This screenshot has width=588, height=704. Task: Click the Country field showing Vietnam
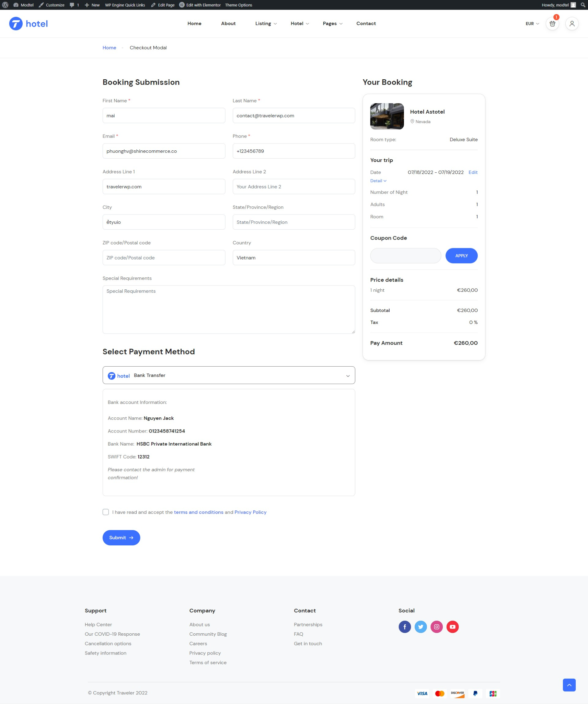point(294,258)
